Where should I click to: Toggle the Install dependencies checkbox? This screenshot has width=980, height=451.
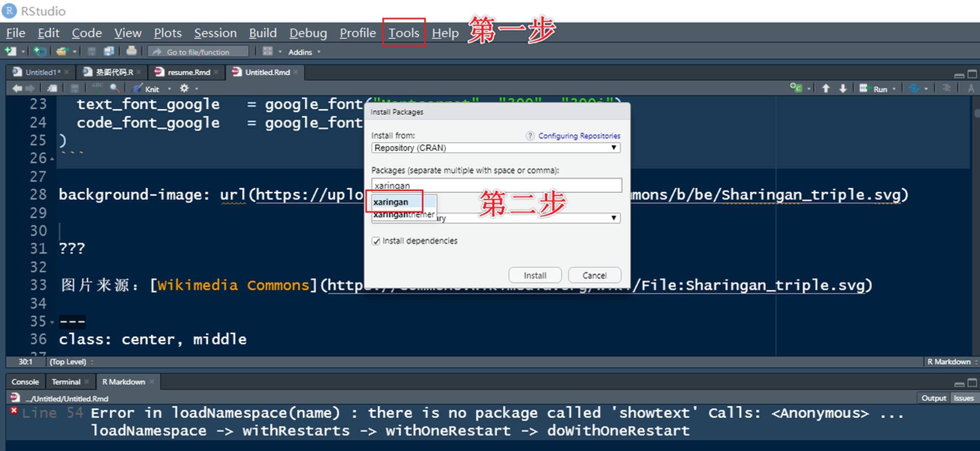(x=376, y=241)
